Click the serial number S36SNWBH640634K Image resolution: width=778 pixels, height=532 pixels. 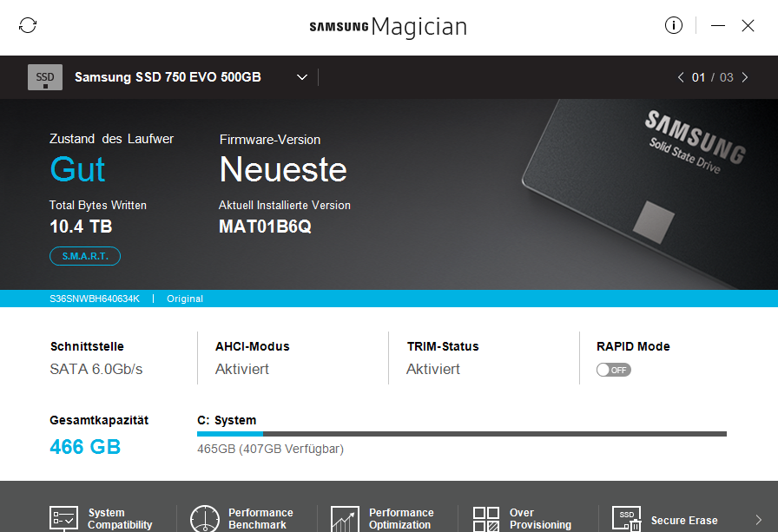coord(95,299)
